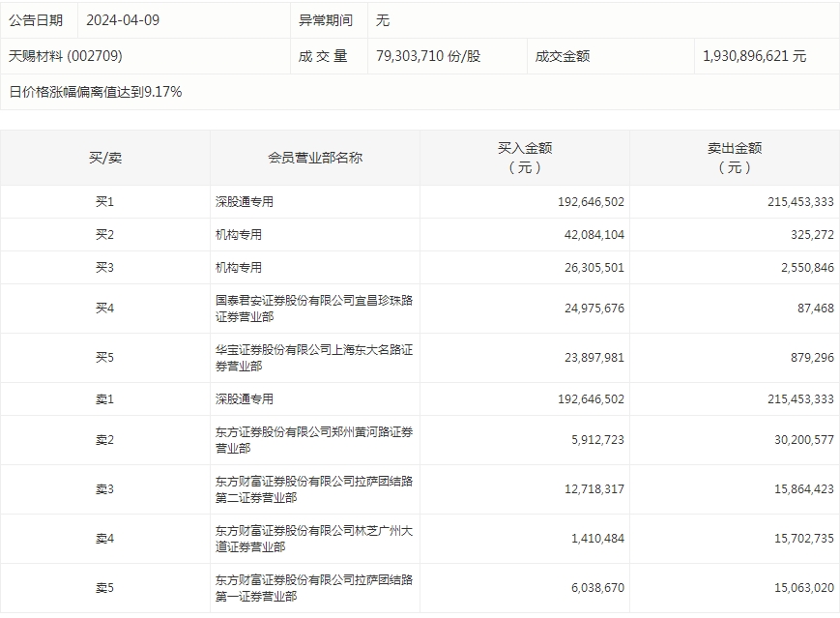Viewport: 840px width, 618px height.
Task: Click sell amount 215,453,333 in 卖1 row
Action: [800, 399]
